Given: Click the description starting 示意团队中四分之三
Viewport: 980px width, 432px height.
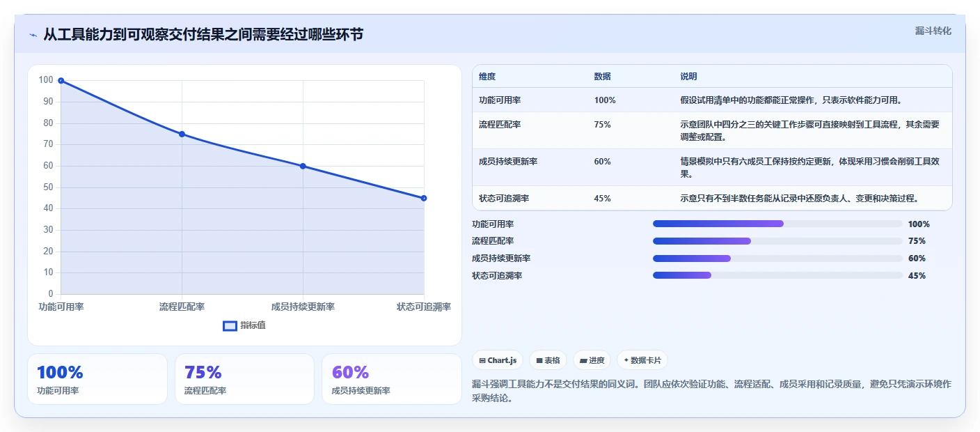Looking at the screenshot, I should 810,131.
